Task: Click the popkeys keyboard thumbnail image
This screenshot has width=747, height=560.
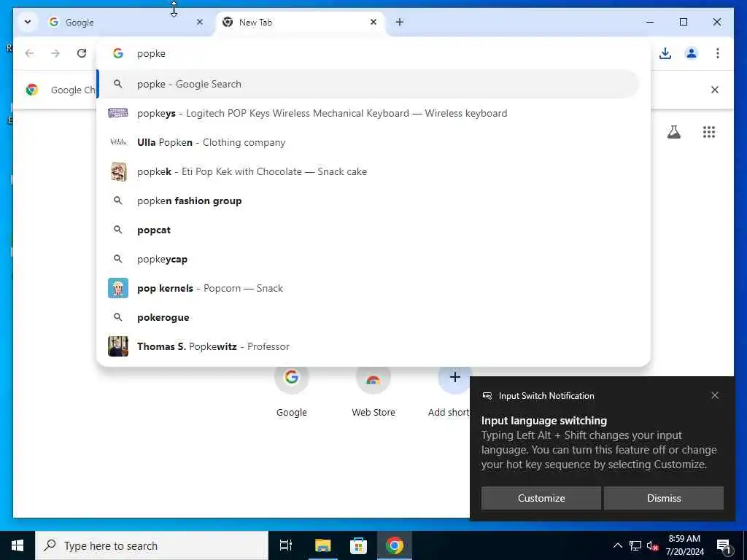Action: (118, 113)
